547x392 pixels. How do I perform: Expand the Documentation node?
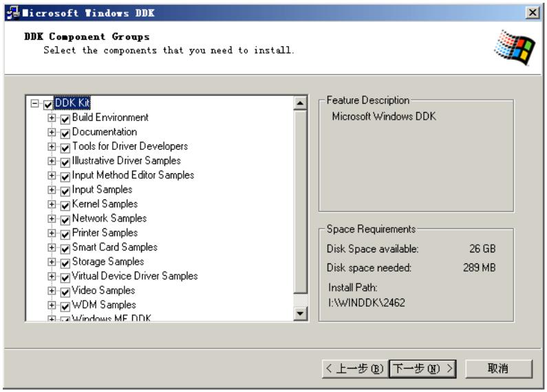(52, 132)
